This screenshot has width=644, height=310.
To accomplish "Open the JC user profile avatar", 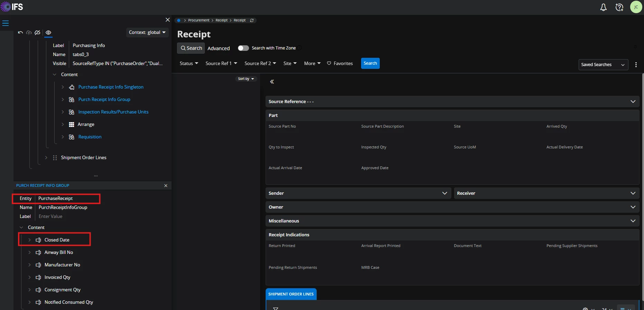I will [x=636, y=7].
